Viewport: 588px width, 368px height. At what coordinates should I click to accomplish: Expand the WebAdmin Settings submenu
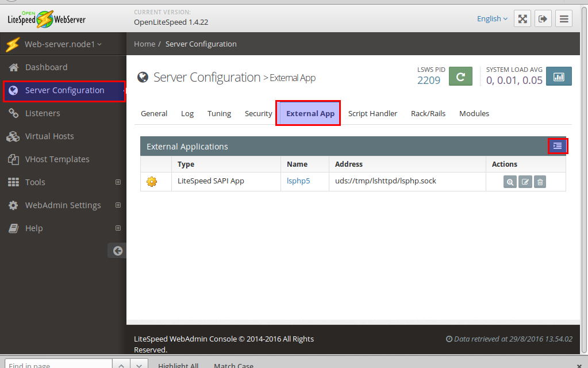tap(118, 205)
